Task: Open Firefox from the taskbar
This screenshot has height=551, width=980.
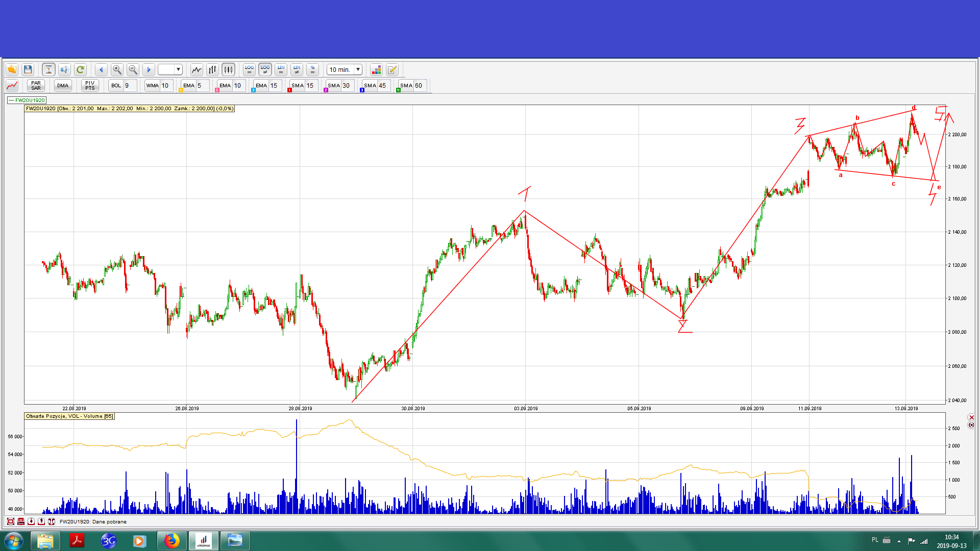Action: [171, 541]
